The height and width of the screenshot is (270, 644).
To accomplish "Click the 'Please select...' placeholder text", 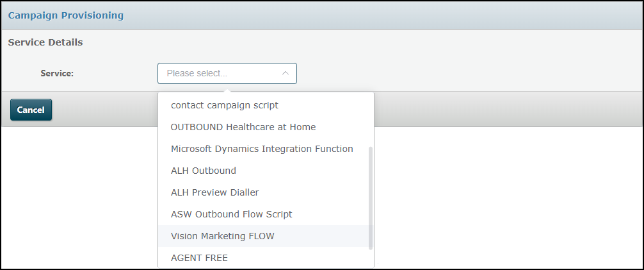I will (x=197, y=73).
